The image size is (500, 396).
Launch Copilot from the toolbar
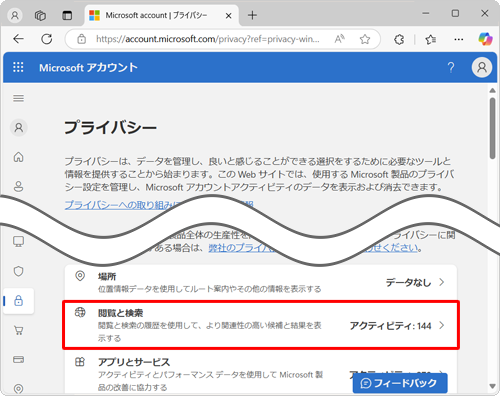coord(485,39)
